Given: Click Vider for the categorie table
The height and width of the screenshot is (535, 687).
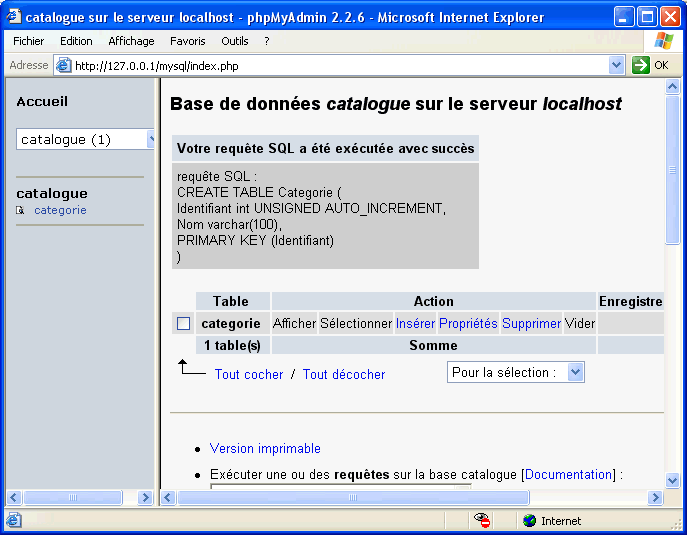Looking at the screenshot, I should (x=580, y=323).
